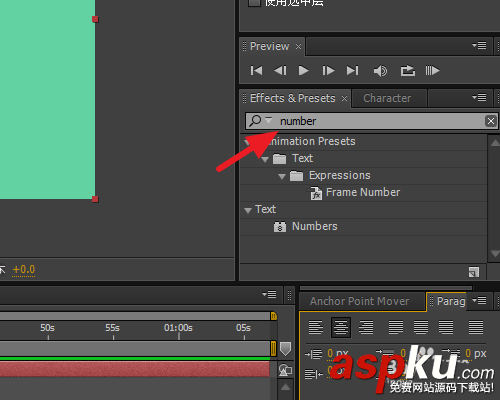The width and height of the screenshot is (500, 400).
Task: Justify last line centered
Action: [x=421, y=327]
